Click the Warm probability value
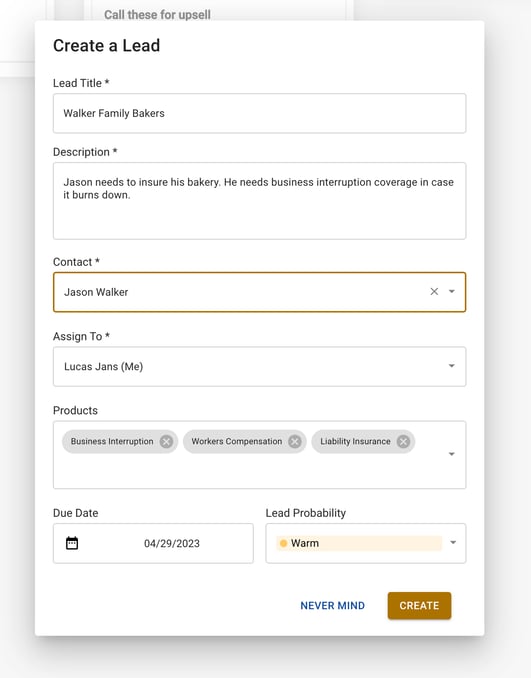 pos(305,543)
